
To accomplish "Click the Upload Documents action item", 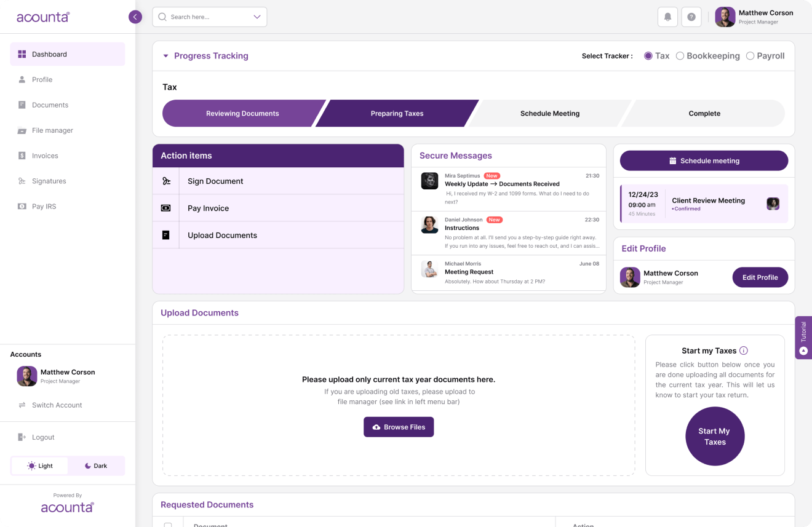I will pos(278,235).
